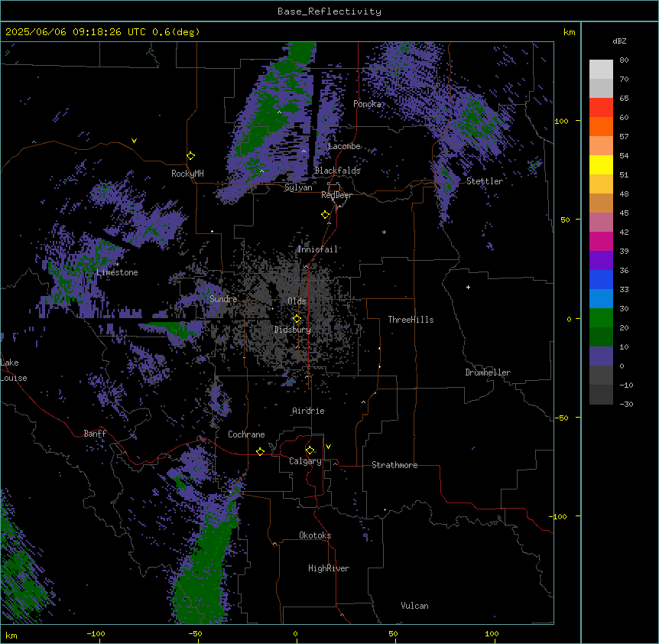Select the magenta 39–42 dBZ legend swatch
Image resolution: width=659 pixels, height=644 pixels.
click(601, 241)
